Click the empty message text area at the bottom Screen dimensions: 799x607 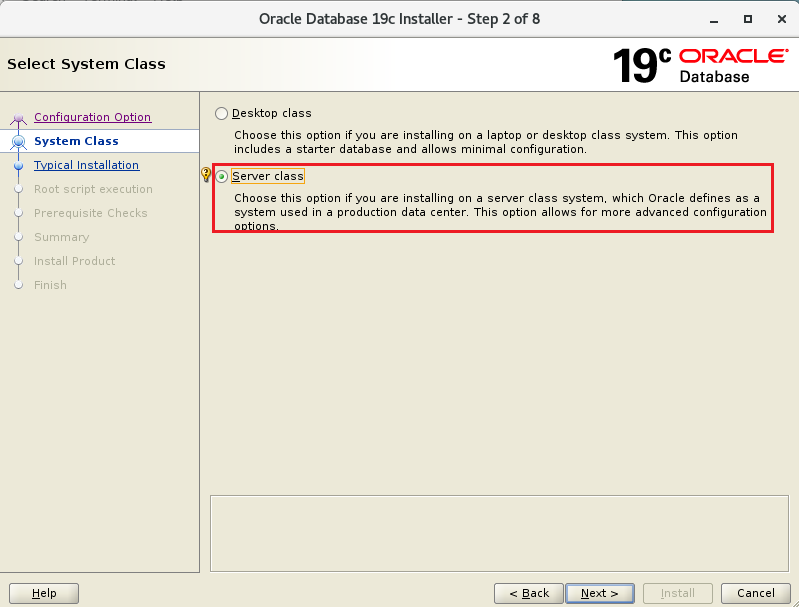(499, 533)
